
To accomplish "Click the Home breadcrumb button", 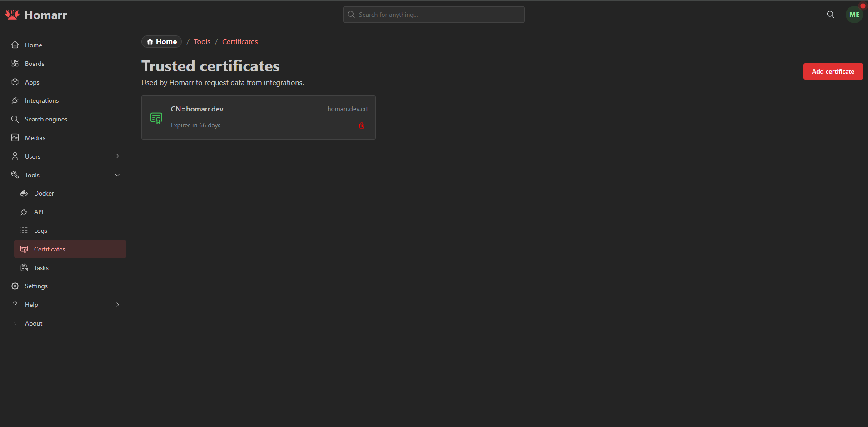I will 161,42.
